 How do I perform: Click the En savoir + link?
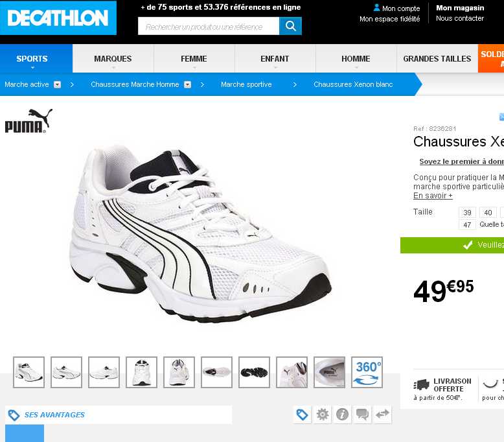coord(433,196)
